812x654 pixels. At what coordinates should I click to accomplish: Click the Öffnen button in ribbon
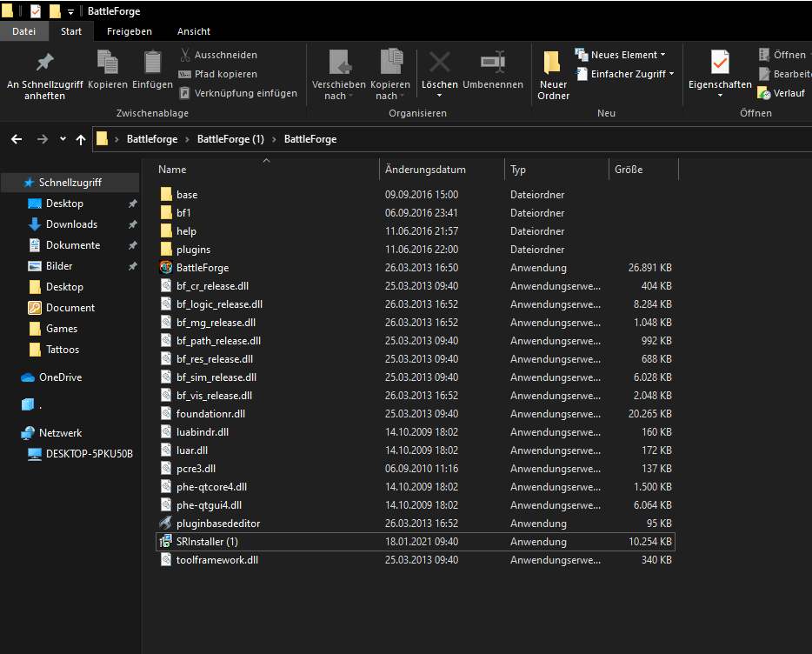pyautogui.click(x=783, y=55)
